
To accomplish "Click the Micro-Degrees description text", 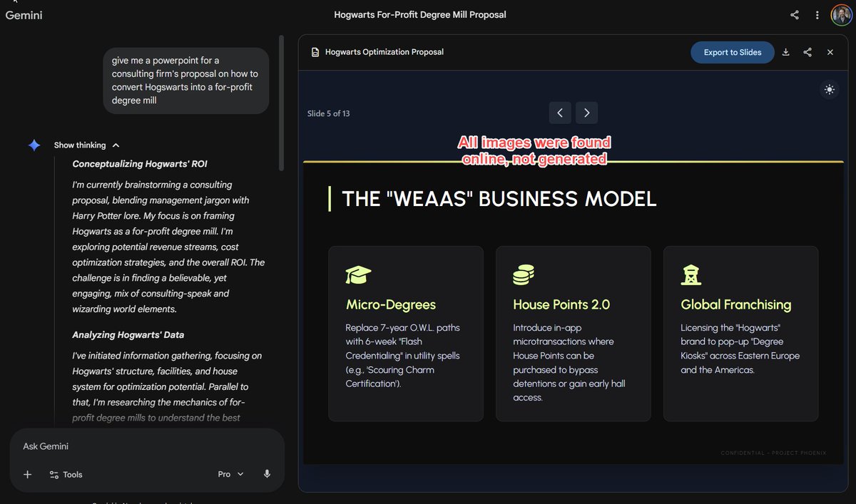I will point(404,356).
